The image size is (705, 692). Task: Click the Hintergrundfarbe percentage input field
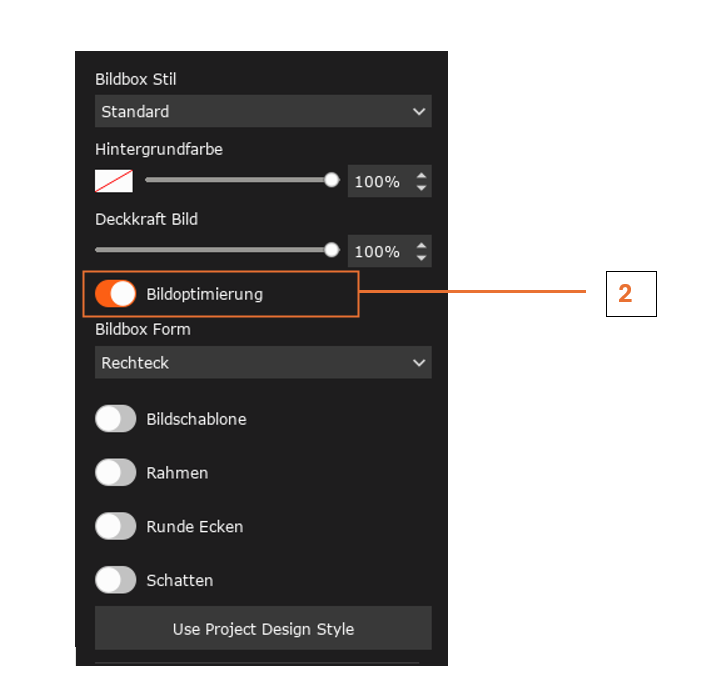click(x=389, y=181)
